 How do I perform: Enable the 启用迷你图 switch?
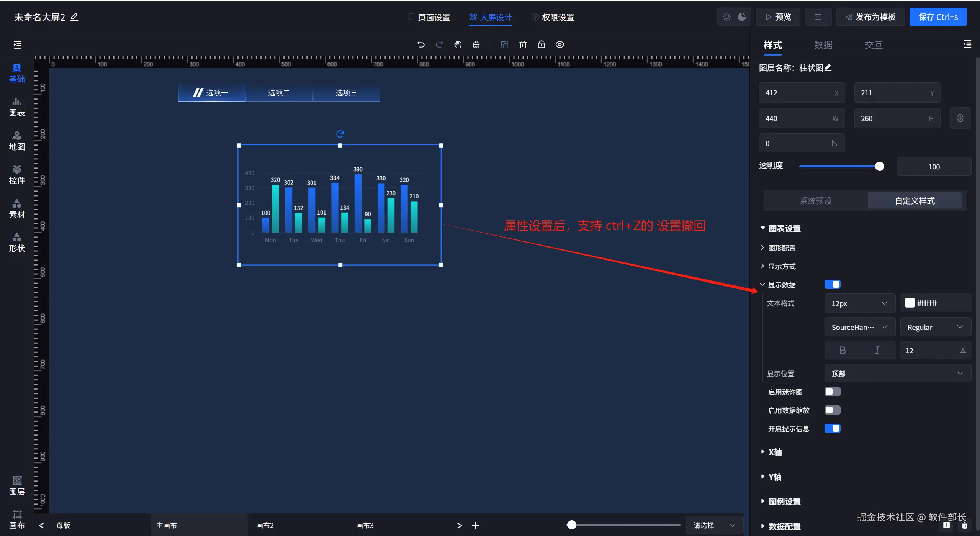[x=832, y=392]
